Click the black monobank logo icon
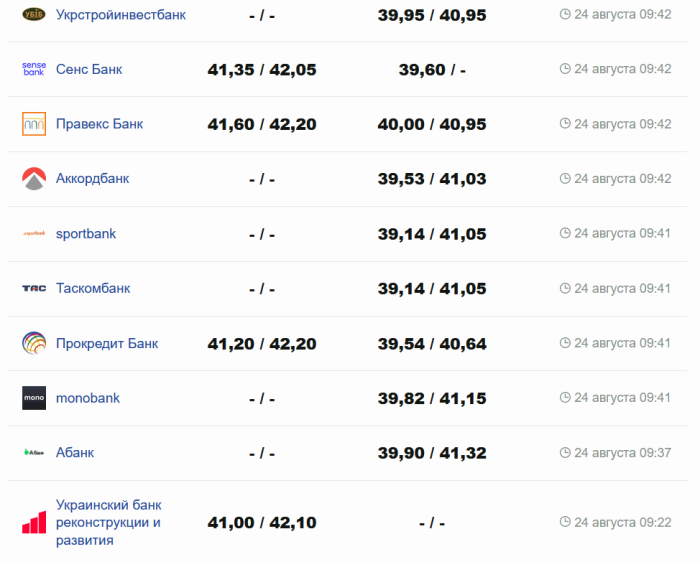The image size is (700, 562). point(34,398)
